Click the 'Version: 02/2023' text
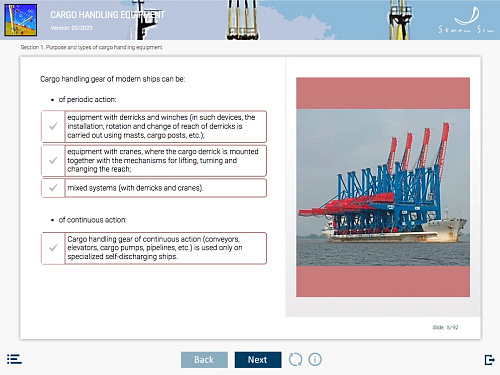 click(71, 28)
